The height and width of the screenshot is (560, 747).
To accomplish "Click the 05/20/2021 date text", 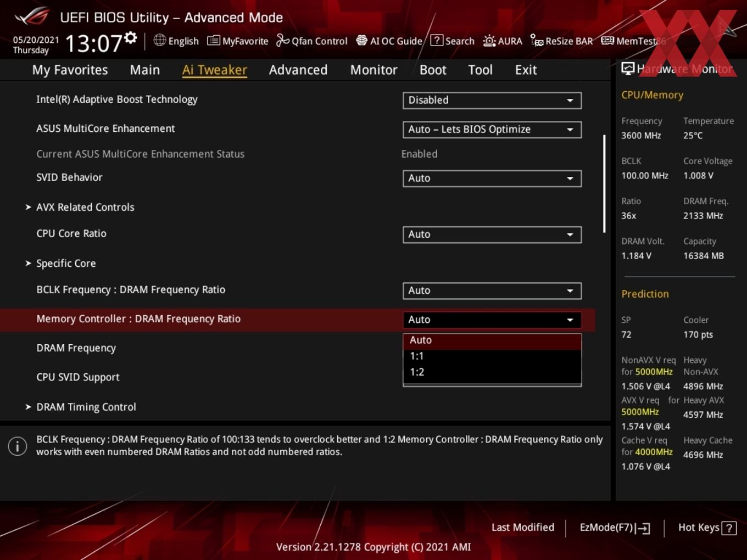I will pyautogui.click(x=36, y=40).
